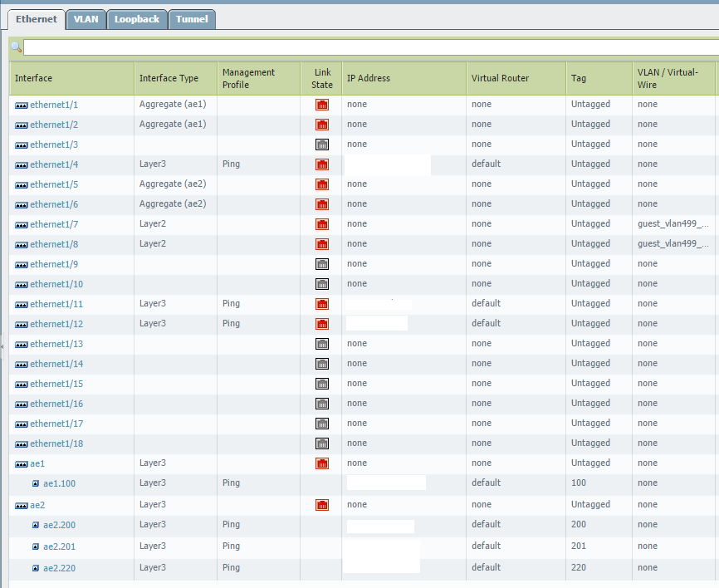This screenshot has width=719, height=588.
Task: Click the gray link state icon for ethernet1/18
Action: [x=322, y=443]
